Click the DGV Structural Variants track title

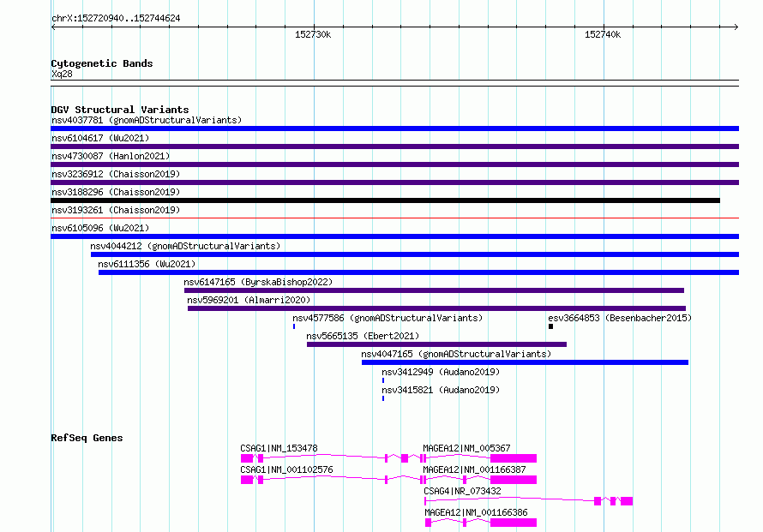(120, 110)
